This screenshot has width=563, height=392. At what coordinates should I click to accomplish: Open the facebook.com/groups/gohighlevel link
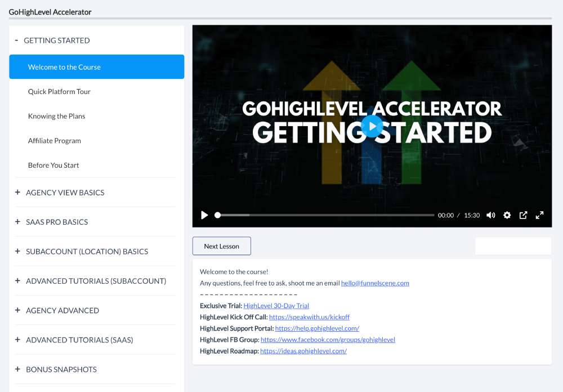click(x=328, y=340)
